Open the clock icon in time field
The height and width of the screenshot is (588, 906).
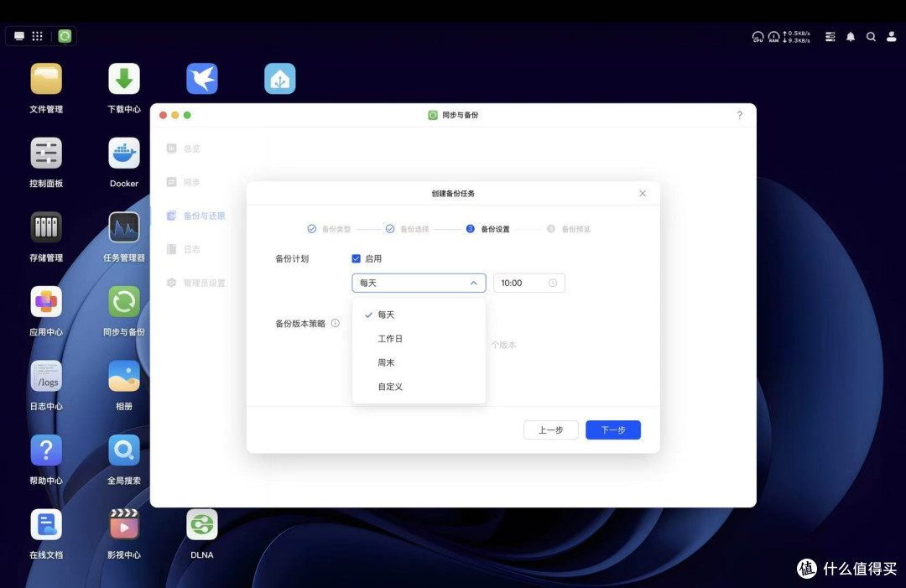pyautogui.click(x=552, y=283)
